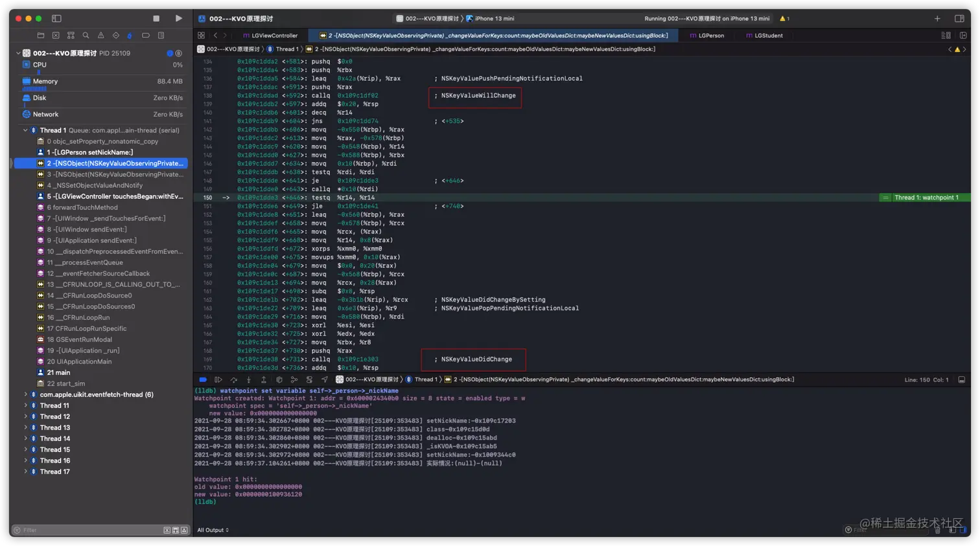Screen dimensions: 980x546
Task: Select frame 1 -[LGPerson setNickName:]
Action: coord(102,152)
